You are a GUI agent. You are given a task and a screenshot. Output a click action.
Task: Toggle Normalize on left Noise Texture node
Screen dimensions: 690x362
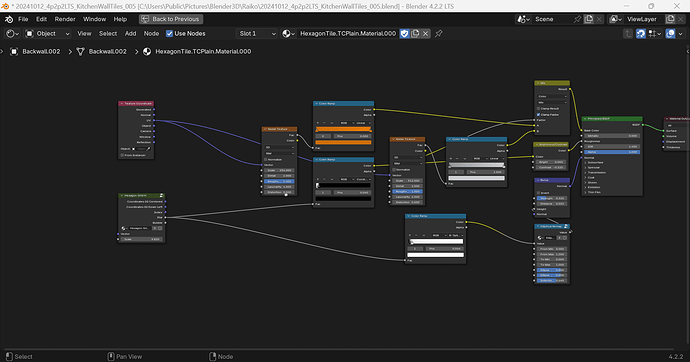[266, 159]
